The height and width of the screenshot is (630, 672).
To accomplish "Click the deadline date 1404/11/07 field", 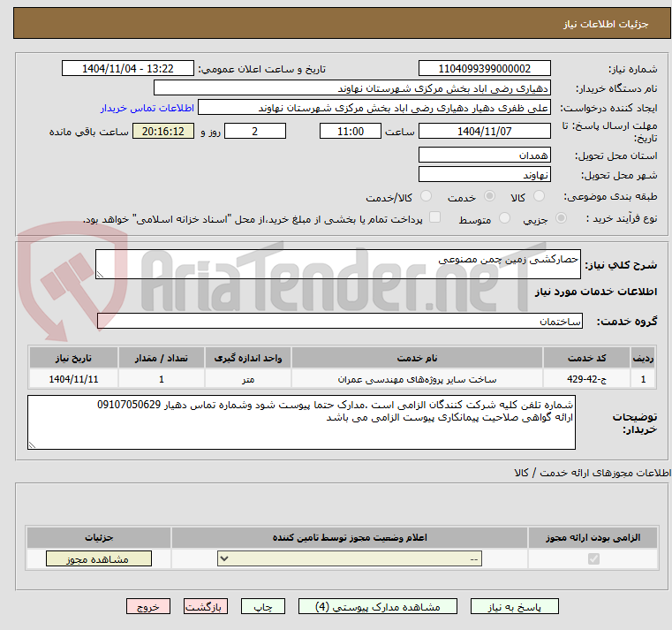I will 484,132.
